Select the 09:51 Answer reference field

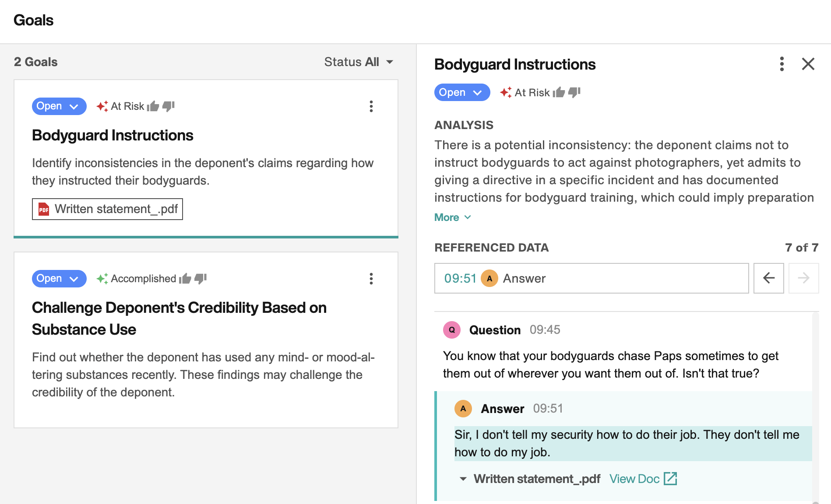(592, 278)
